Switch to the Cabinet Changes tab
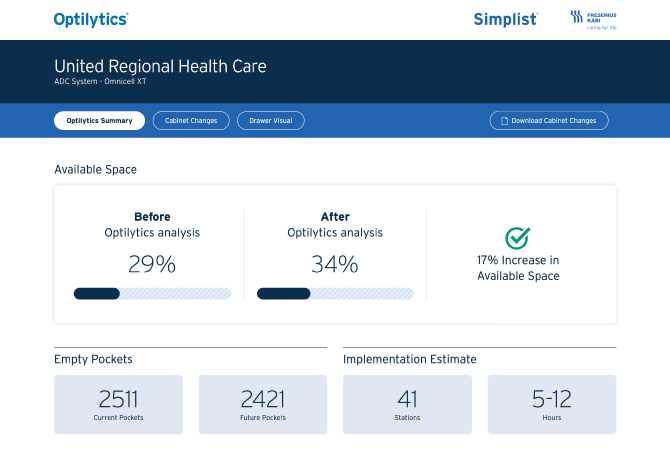 tap(190, 121)
